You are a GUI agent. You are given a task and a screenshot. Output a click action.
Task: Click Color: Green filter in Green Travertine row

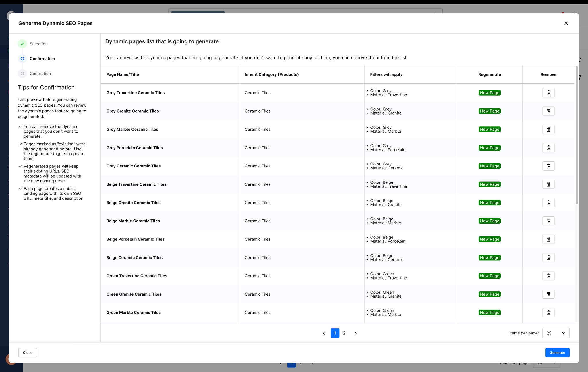tap(382, 274)
